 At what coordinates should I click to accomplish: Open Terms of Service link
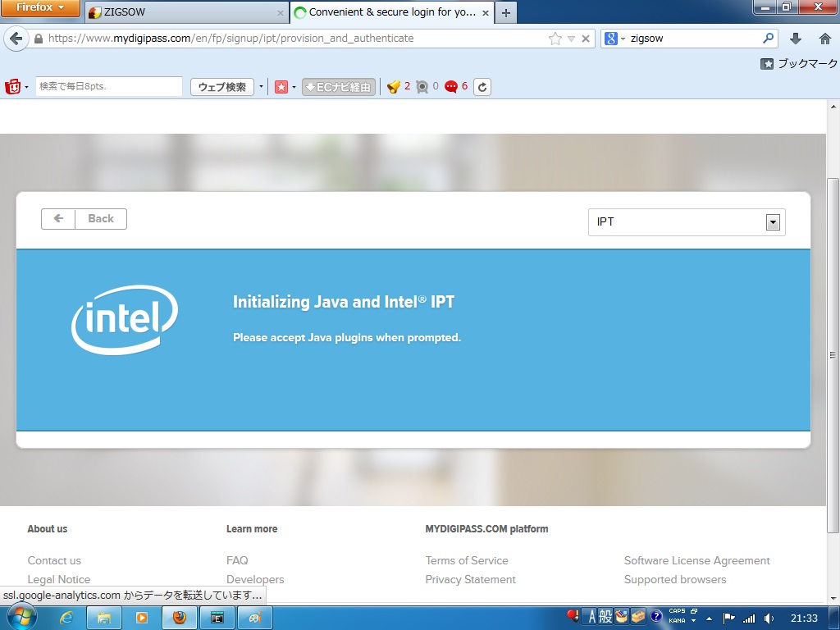(467, 560)
